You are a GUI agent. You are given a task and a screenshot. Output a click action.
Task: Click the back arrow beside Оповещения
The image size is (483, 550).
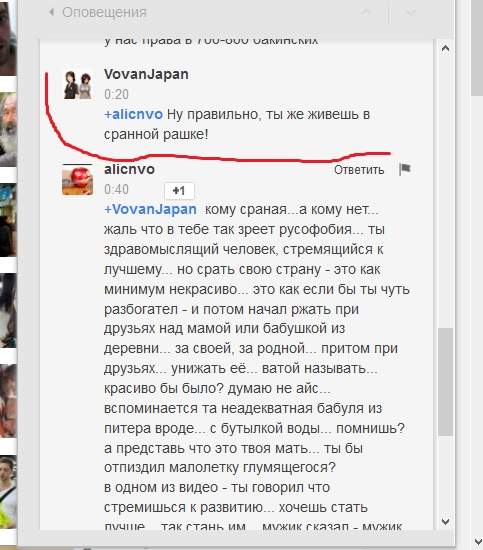51,12
